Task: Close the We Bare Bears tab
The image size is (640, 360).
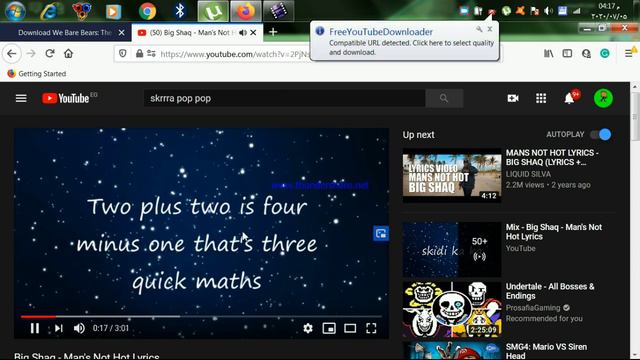Action: point(121,33)
